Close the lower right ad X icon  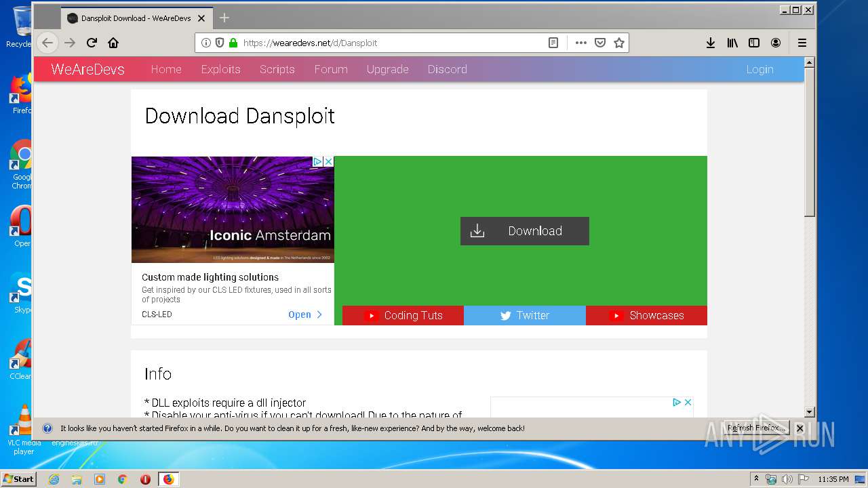click(x=688, y=402)
